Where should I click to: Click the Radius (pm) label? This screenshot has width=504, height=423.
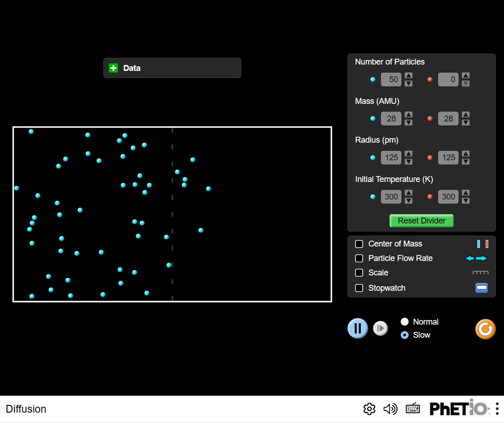377,140
